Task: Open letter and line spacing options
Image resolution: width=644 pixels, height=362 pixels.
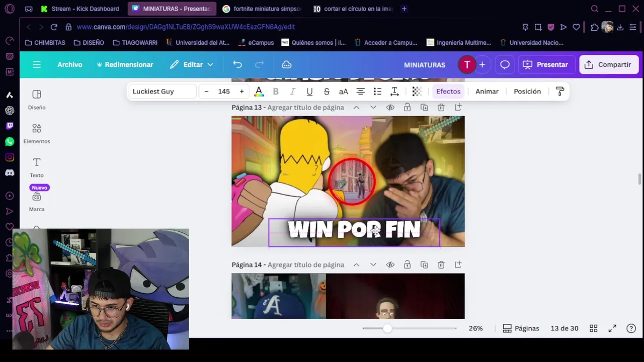Action: 394,92
